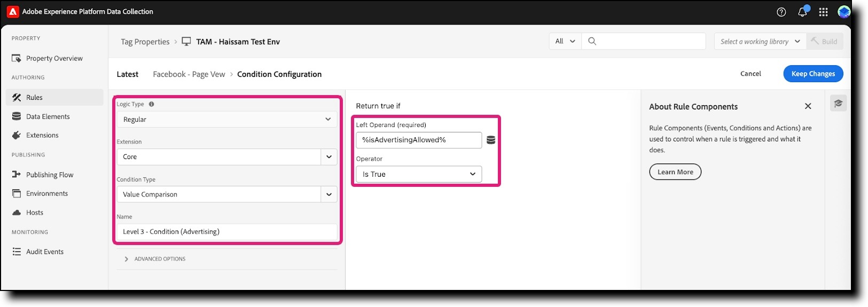This screenshot has width=868, height=307.
Task: Click the Publishing Flow icon
Action: click(x=17, y=175)
